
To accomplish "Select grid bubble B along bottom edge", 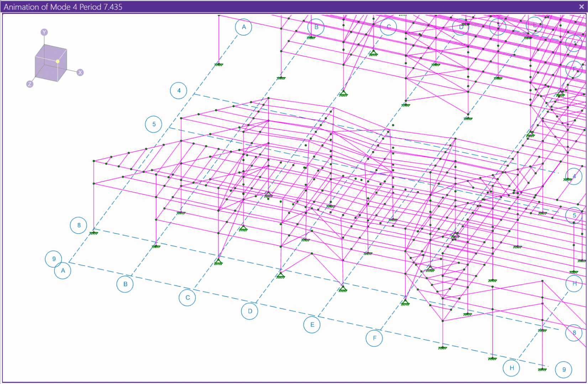I will tap(125, 284).
